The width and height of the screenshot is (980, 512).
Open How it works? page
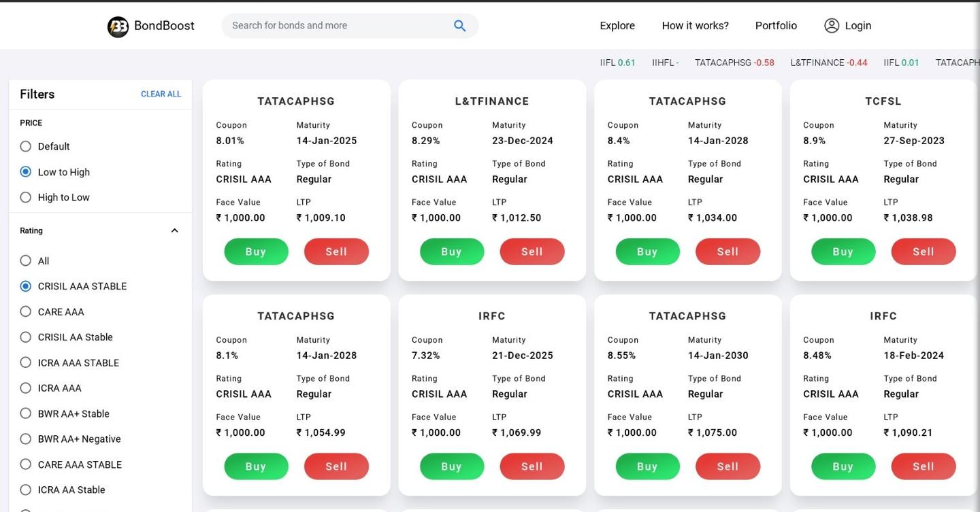click(x=695, y=26)
